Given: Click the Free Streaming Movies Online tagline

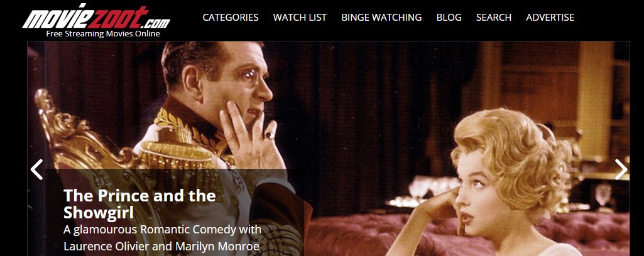Looking at the screenshot, I should [103, 34].
